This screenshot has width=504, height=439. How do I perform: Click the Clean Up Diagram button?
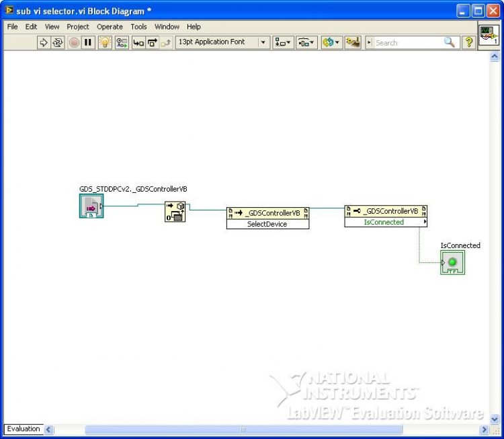click(x=353, y=42)
